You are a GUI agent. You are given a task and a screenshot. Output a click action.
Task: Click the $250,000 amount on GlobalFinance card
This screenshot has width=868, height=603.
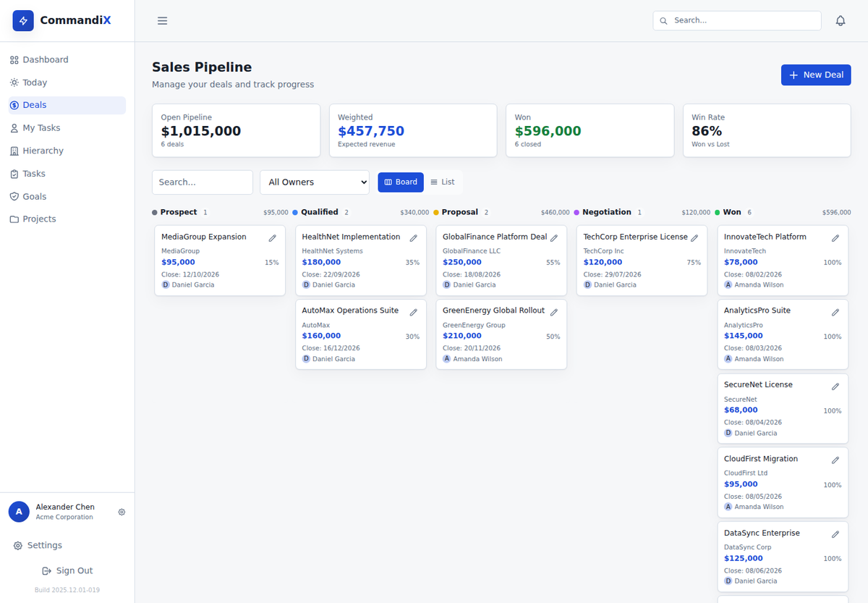pos(462,262)
